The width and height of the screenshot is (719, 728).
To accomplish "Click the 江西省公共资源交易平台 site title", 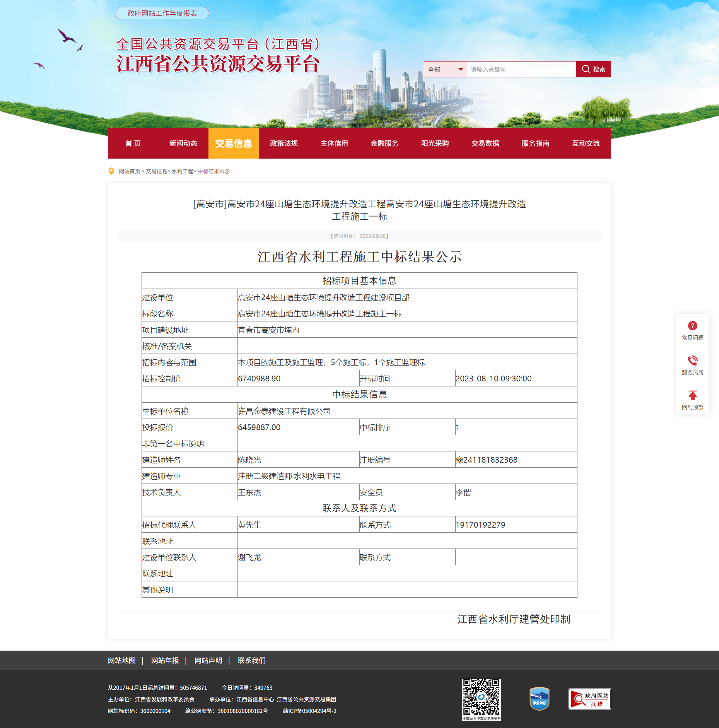I will pyautogui.click(x=218, y=64).
